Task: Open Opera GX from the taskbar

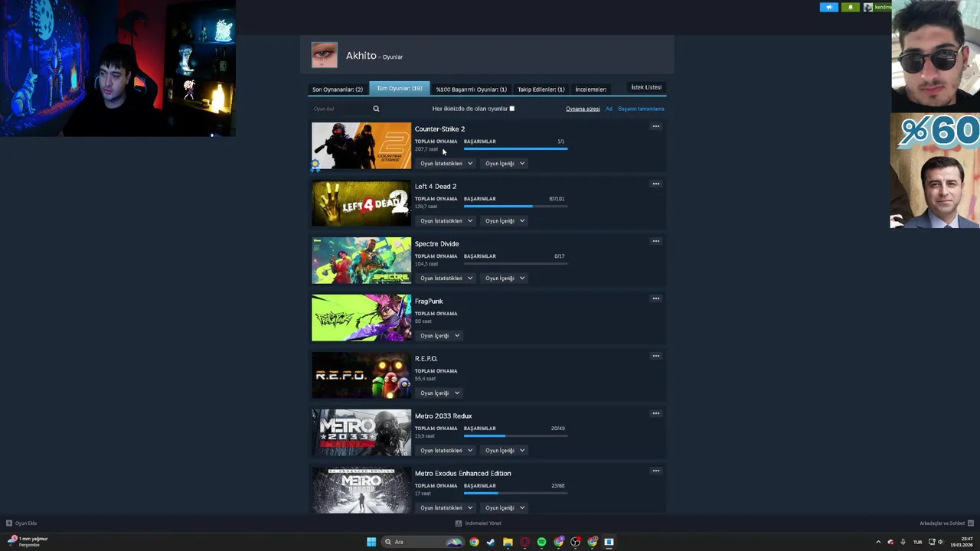Action: (524, 542)
